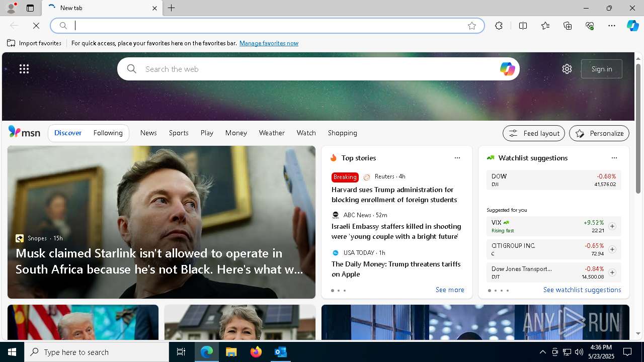Open Watchlist suggestions more options menu
The image size is (644, 362).
pos(614,158)
